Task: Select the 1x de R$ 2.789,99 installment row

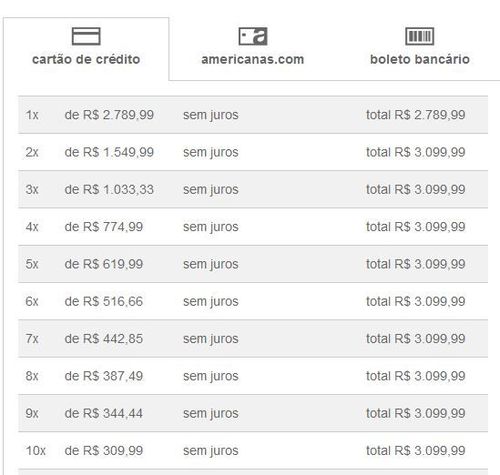Action: click(253, 115)
